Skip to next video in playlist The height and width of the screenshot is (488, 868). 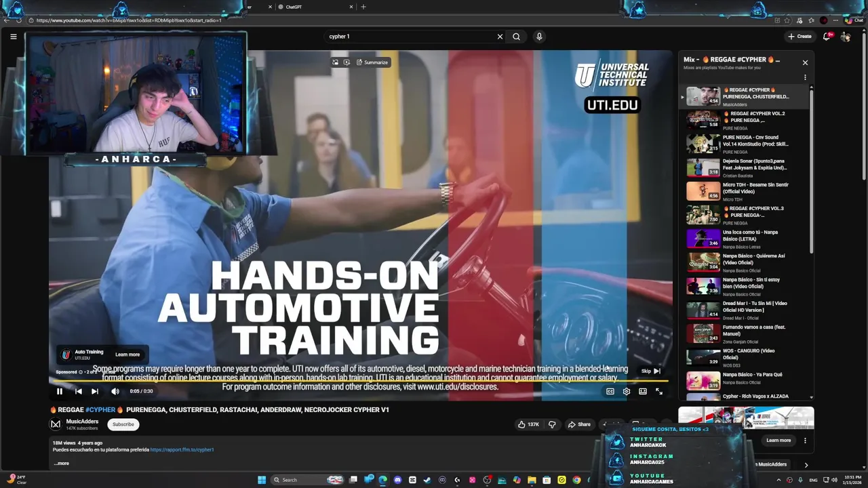[95, 391]
